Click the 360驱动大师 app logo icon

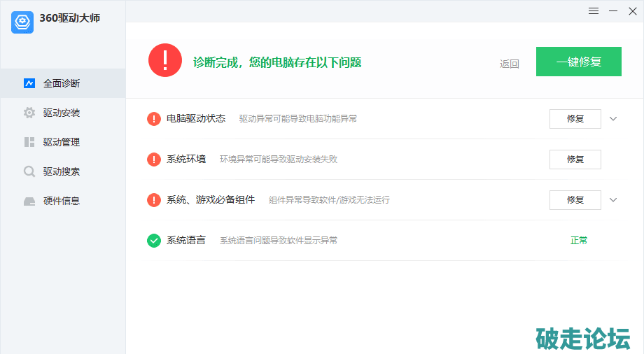22,22
